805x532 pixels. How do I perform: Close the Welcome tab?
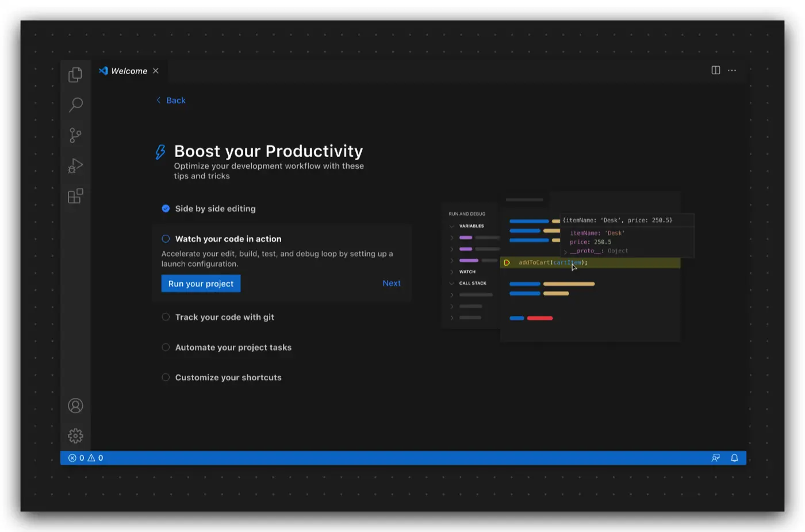[156, 71]
